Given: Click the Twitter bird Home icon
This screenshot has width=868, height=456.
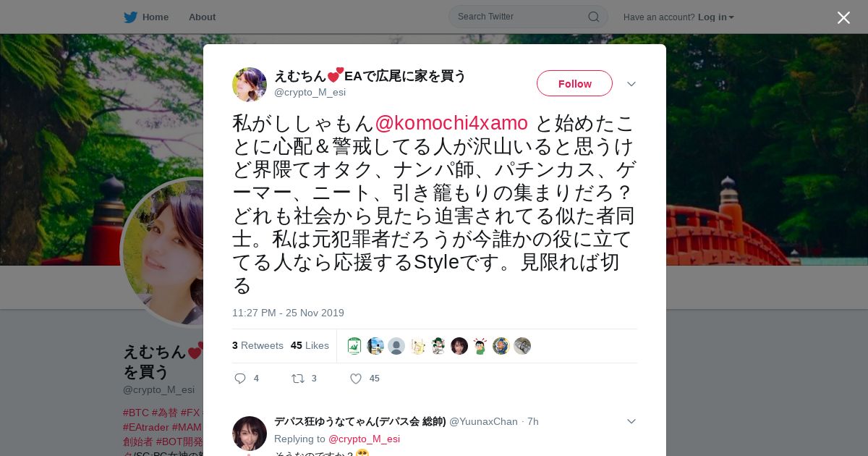Looking at the screenshot, I should tap(130, 17).
